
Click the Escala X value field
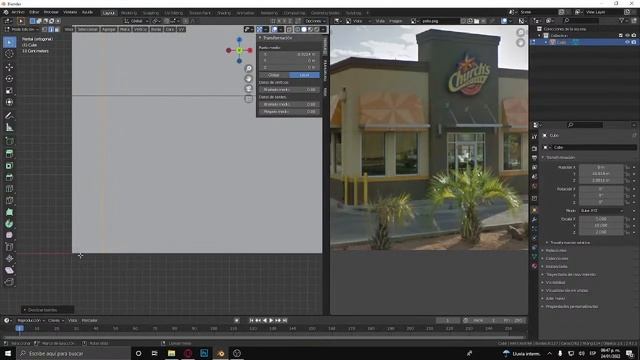click(x=601, y=219)
